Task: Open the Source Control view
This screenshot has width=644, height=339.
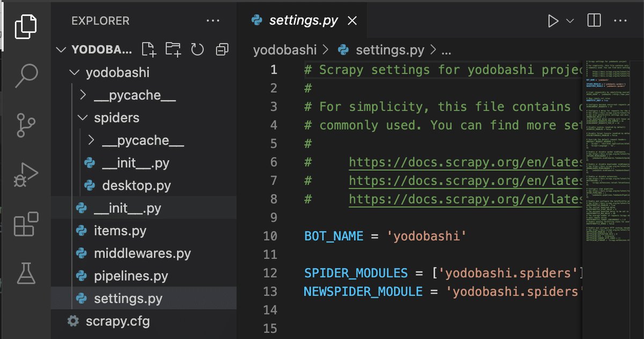Action: (x=26, y=125)
